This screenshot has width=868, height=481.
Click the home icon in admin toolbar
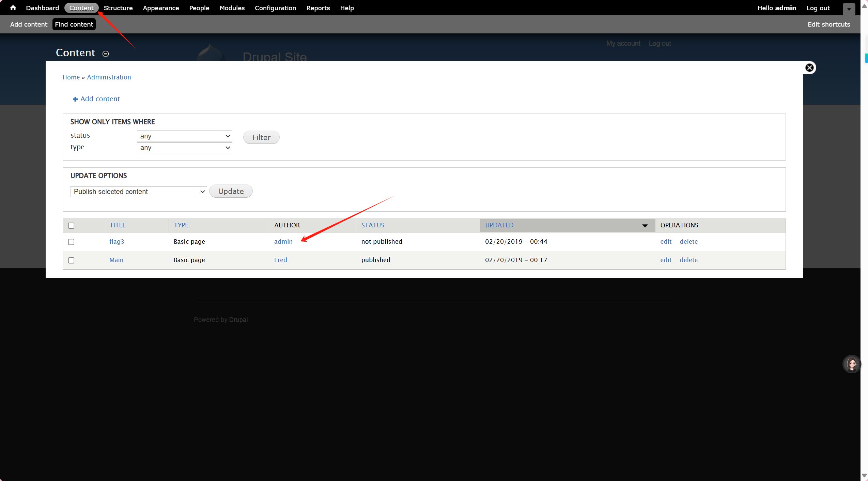coord(13,7)
